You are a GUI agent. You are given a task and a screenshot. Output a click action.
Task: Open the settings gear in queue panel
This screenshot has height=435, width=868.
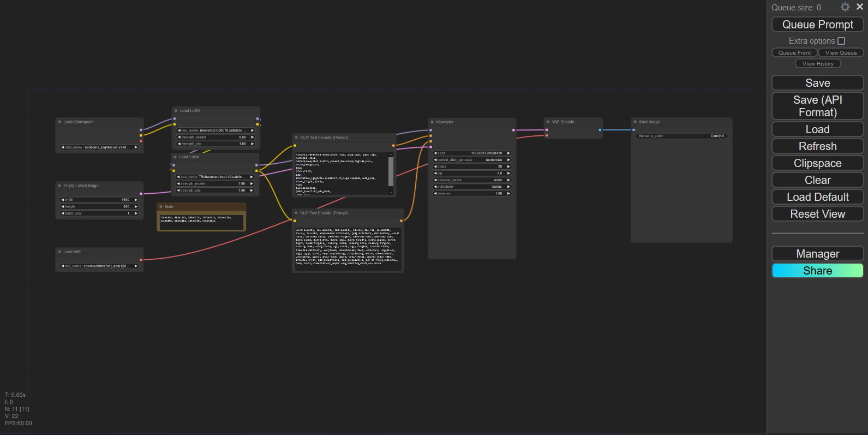coord(845,7)
